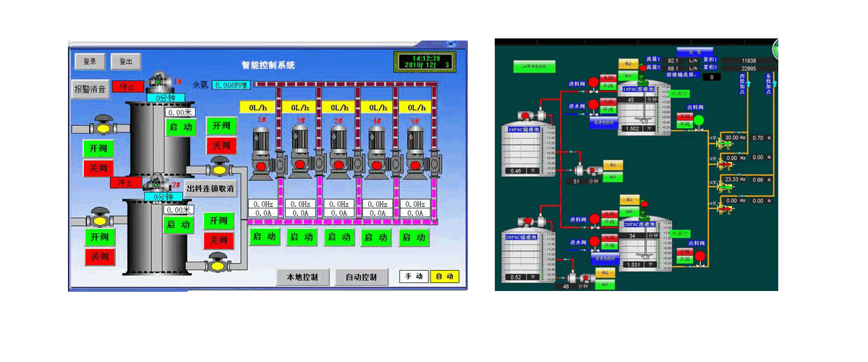The image size is (868, 362).
Task: Switch to 手动 manual mode
Action: click(414, 277)
